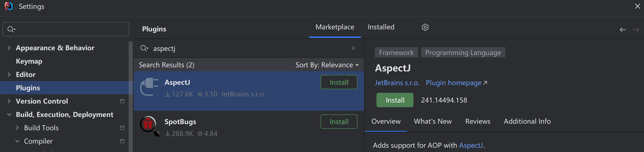Click the IntelliJ IDEA logo in title bar
644x152 pixels.
coord(8,6)
